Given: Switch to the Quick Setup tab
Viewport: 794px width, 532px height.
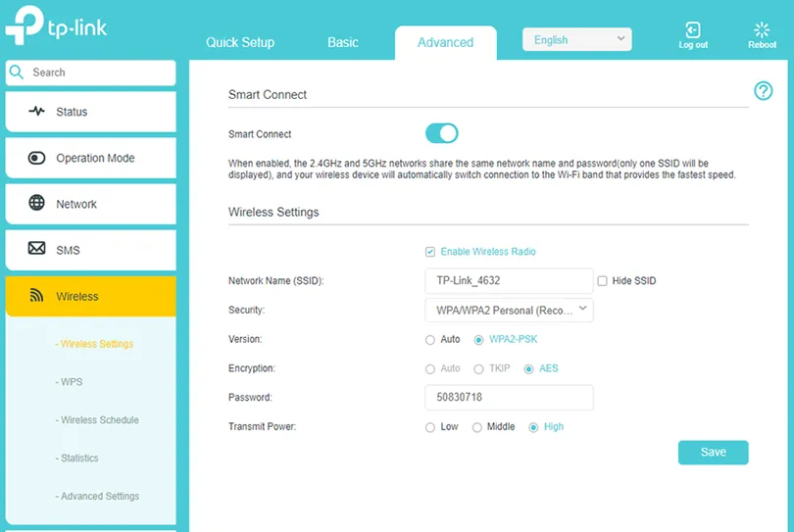Looking at the screenshot, I should pos(240,42).
